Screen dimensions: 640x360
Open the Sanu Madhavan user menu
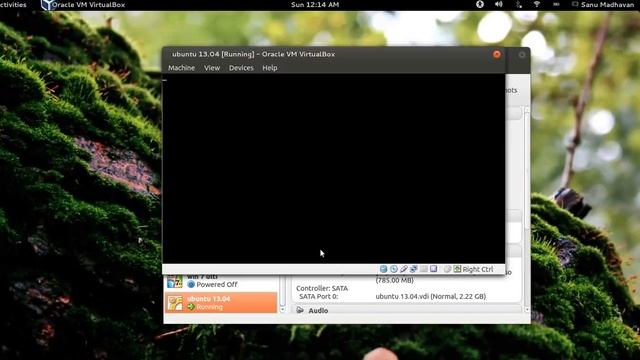pos(603,4)
